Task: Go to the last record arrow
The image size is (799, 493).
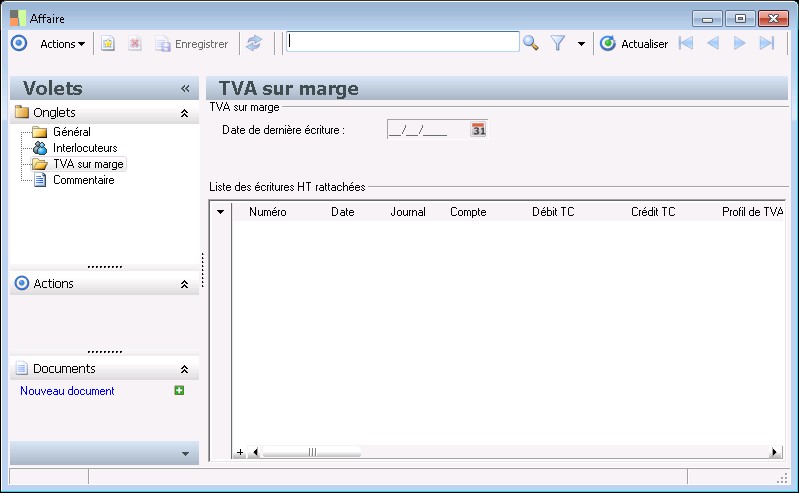Action: pyautogui.click(x=767, y=43)
